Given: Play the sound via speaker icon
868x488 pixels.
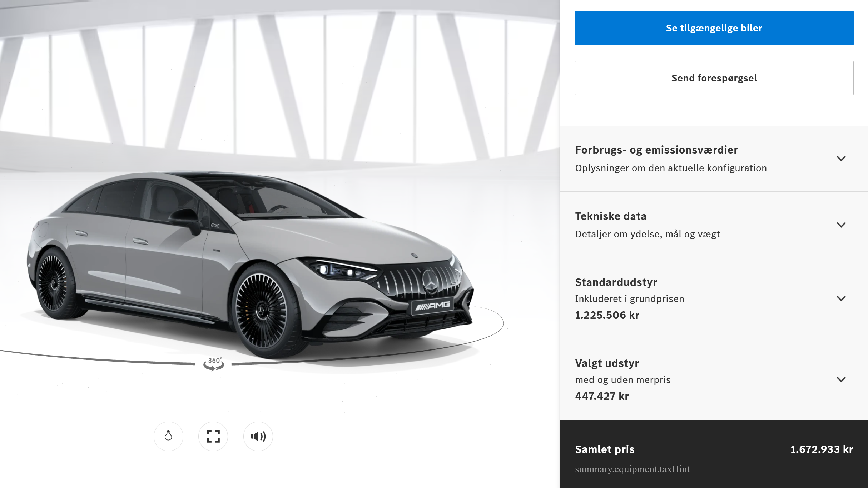Looking at the screenshot, I should click(x=258, y=436).
